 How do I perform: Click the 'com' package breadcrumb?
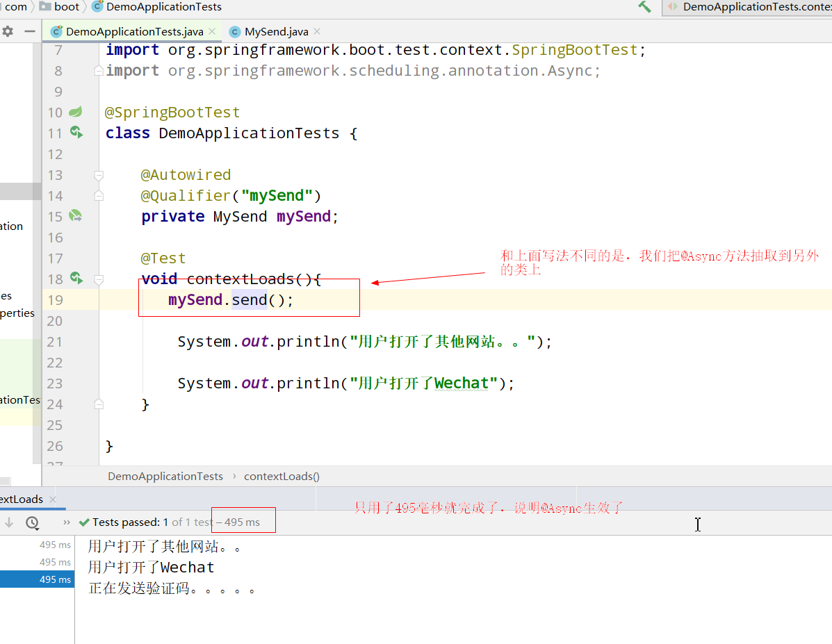click(15, 7)
